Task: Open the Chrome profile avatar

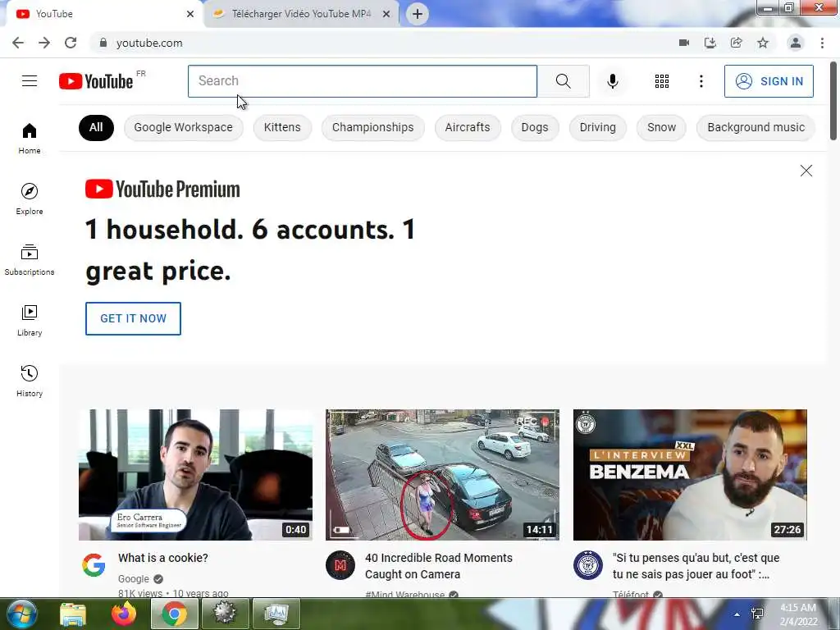Action: [796, 43]
